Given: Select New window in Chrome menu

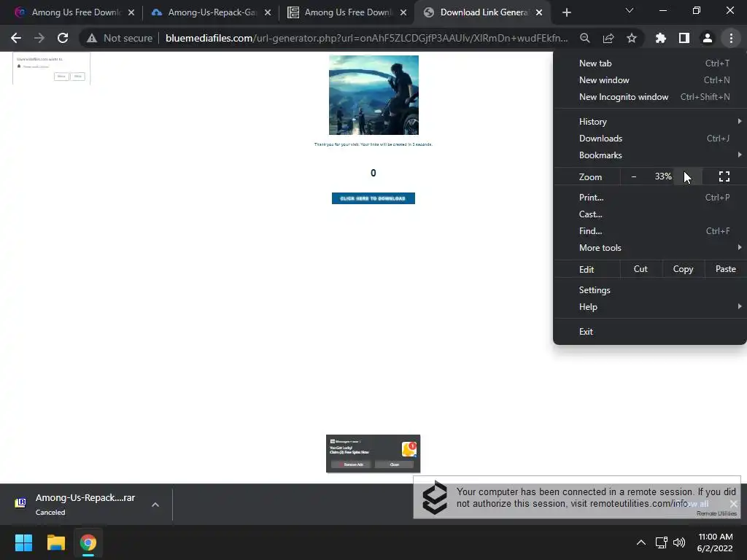Looking at the screenshot, I should [x=649, y=80].
